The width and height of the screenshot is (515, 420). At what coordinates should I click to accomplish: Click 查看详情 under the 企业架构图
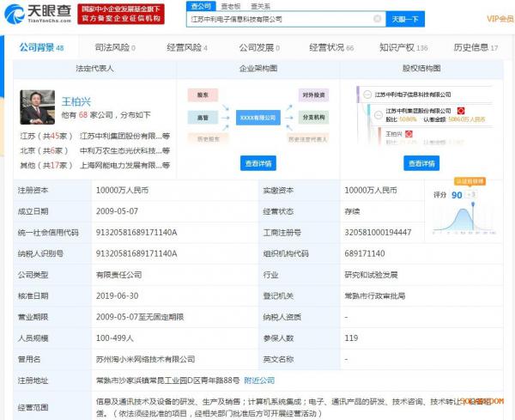click(258, 163)
